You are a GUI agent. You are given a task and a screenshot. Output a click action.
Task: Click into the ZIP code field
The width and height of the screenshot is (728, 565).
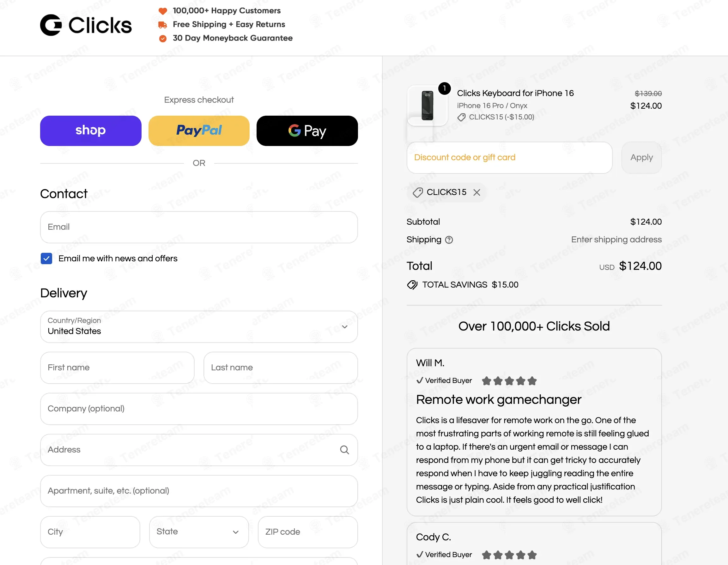307,532
